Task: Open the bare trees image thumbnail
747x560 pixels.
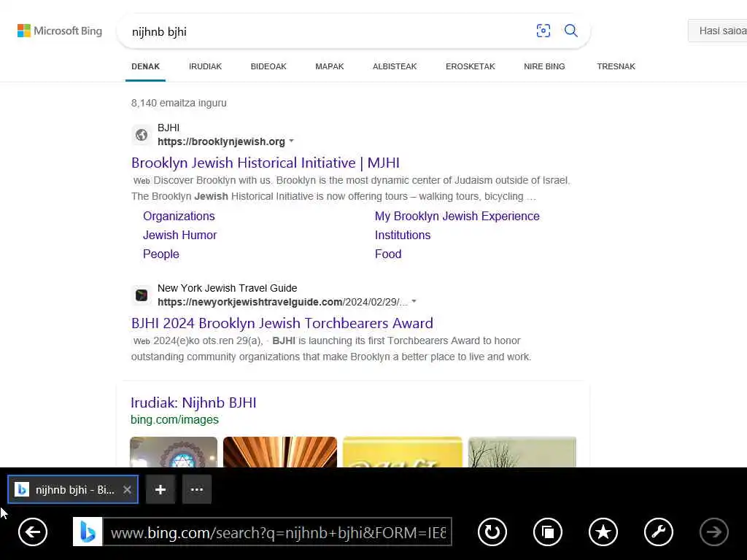Action: point(522,452)
